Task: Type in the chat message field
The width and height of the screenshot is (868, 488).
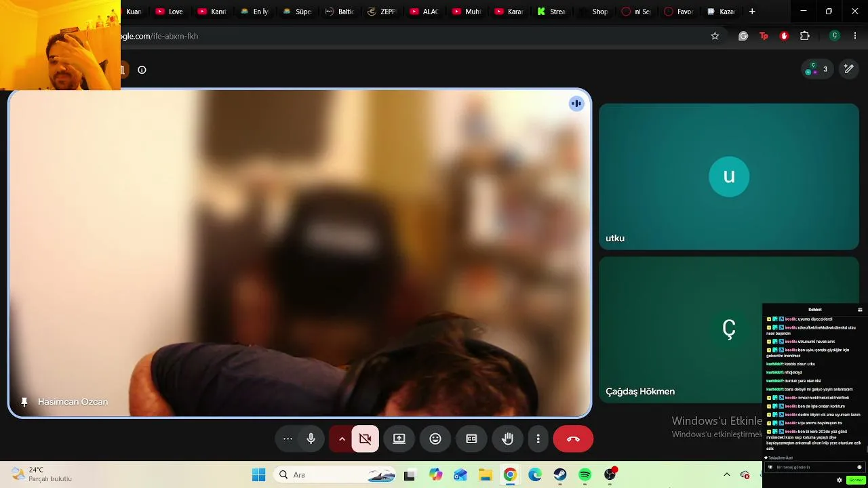Action: click(x=814, y=467)
